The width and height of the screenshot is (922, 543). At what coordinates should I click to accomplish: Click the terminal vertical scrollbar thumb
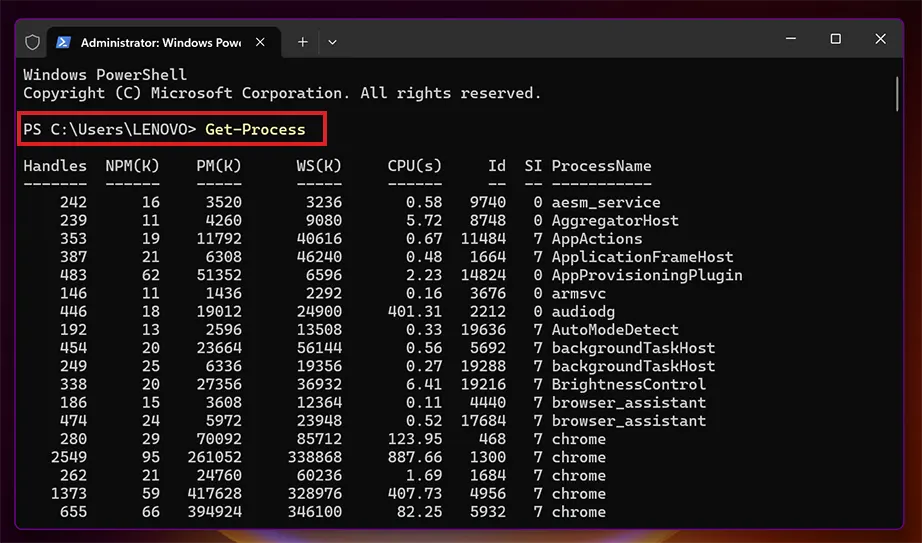pyautogui.click(x=897, y=94)
